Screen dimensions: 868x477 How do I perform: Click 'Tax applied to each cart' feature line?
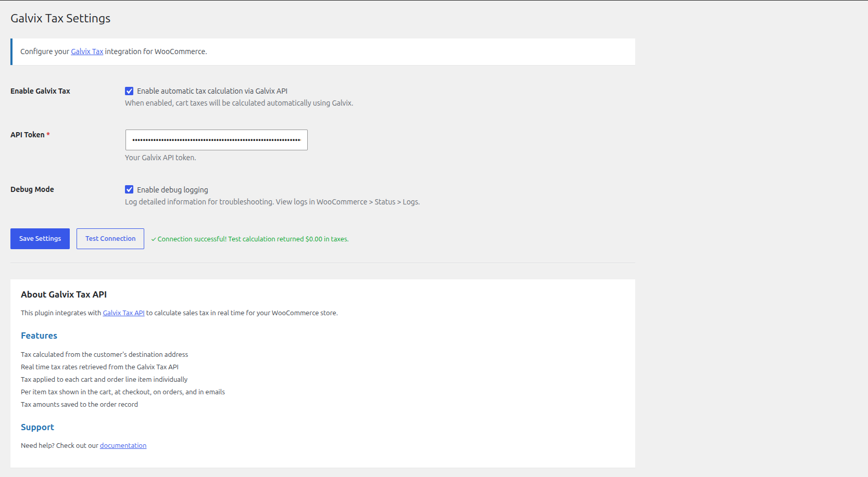(104, 379)
